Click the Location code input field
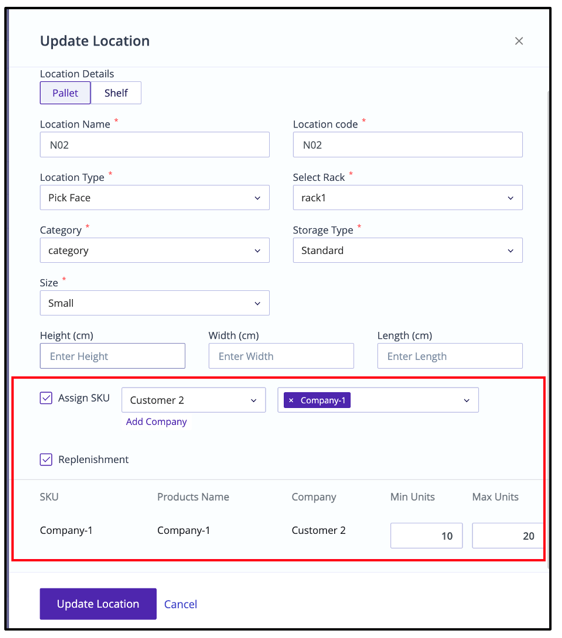The width and height of the screenshot is (562, 638). click(407, 144)
